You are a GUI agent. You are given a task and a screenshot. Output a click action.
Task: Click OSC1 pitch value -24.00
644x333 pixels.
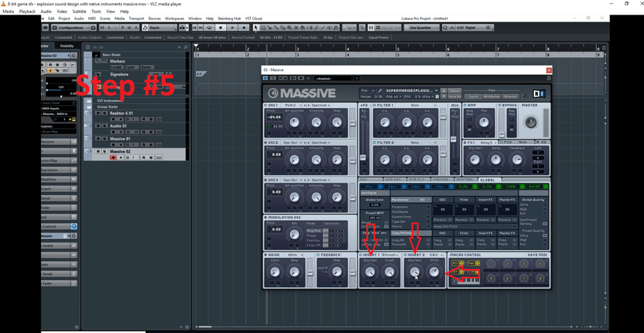pos(273,117)
